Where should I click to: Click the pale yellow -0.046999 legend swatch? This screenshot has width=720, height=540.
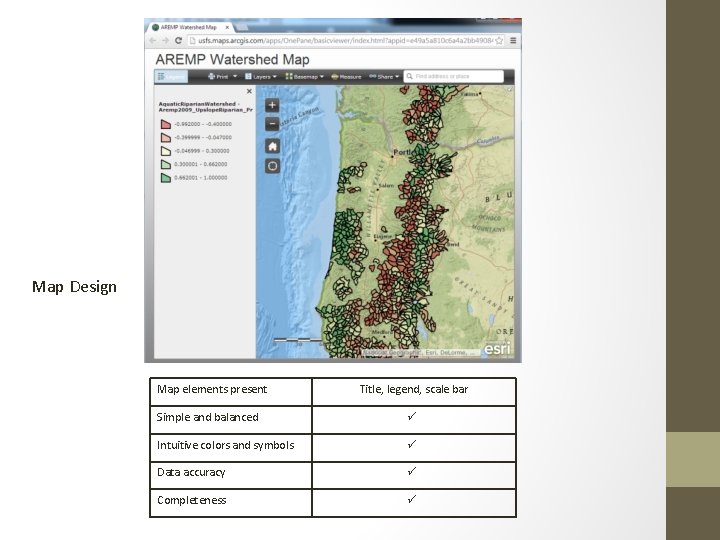pyautogui.click(x=166, y=151)
